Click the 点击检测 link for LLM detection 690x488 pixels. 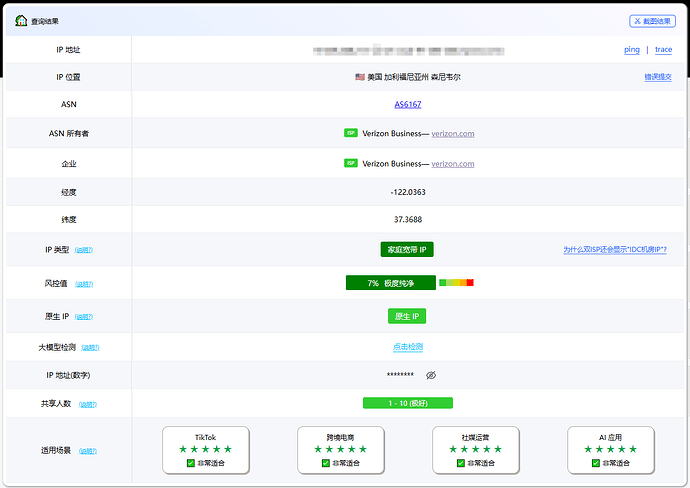[x=408, y=347]
